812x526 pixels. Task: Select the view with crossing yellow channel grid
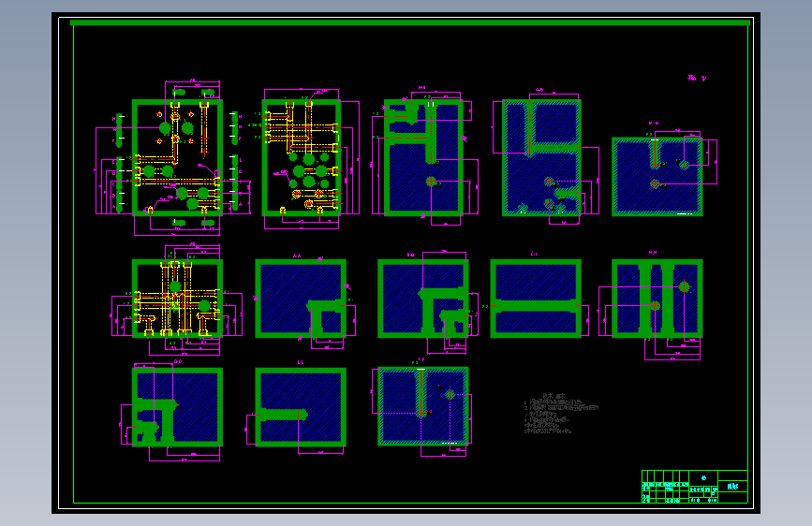(x=177, y=299)
